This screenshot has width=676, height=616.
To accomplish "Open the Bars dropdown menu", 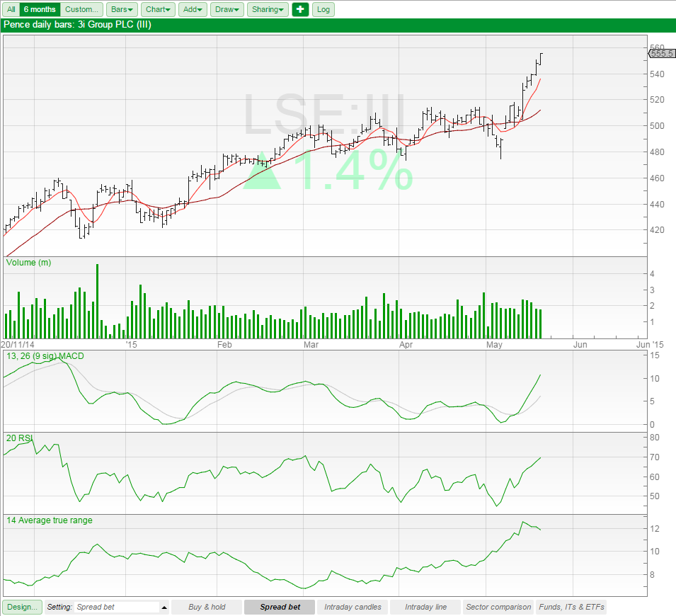I will (x=122, y=9).
